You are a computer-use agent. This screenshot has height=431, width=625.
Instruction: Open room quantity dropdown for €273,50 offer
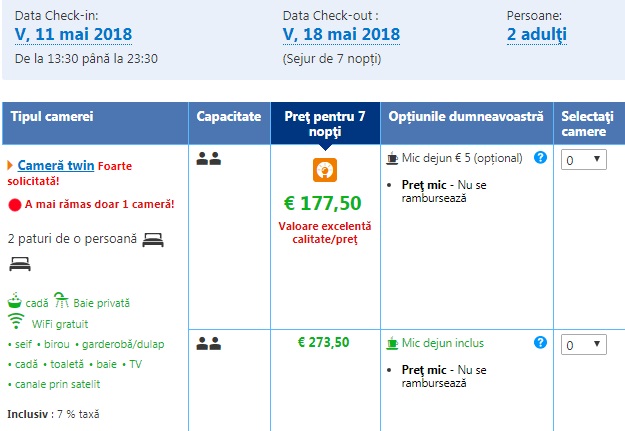[x=583, y=344]
